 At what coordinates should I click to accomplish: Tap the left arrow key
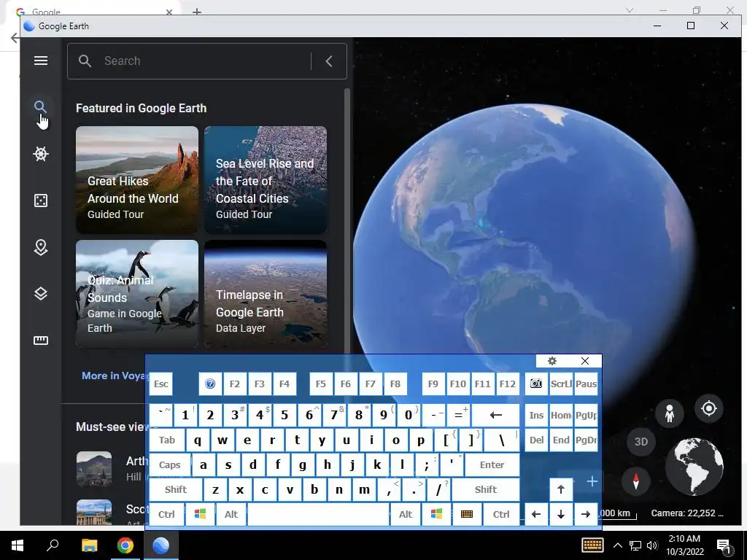pos(536,514)
